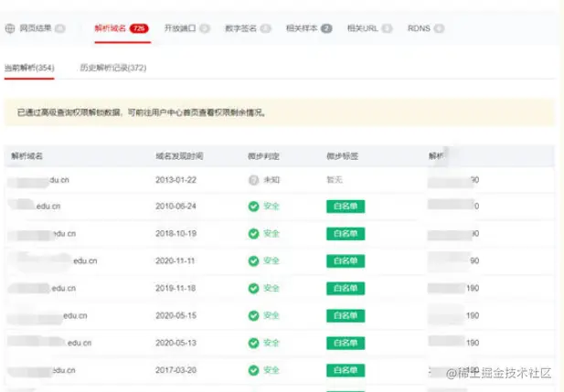Click the globe icon beside 网页结果
The width and height of the screenshot is (564, 392).
10,28
